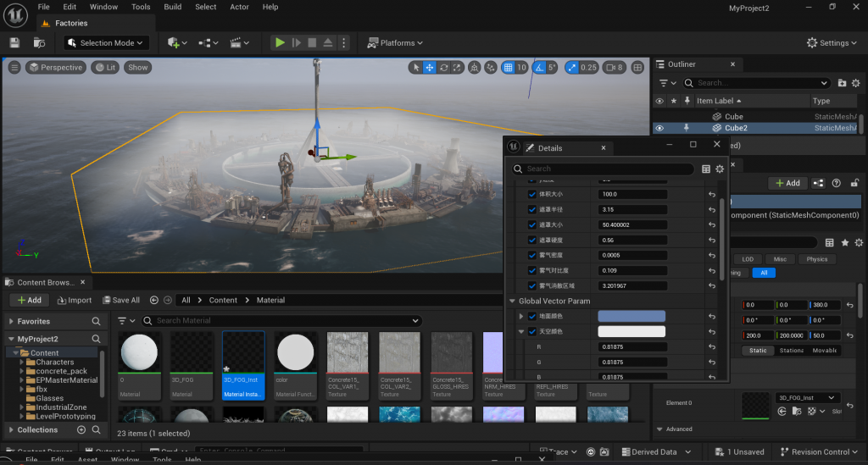Click the Save current level icon
Screen dimensions: 868x465
pos(14,42)
